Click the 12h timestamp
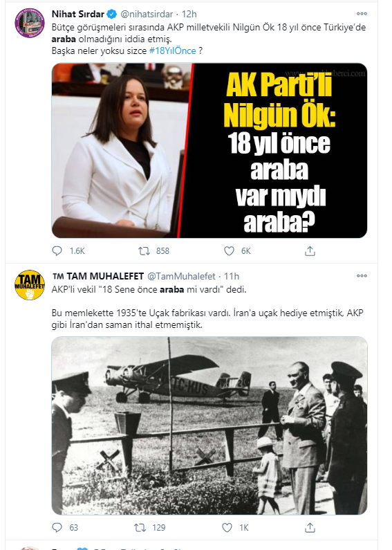The width and height of the screenshot is (392, 550). click(189, 14)
